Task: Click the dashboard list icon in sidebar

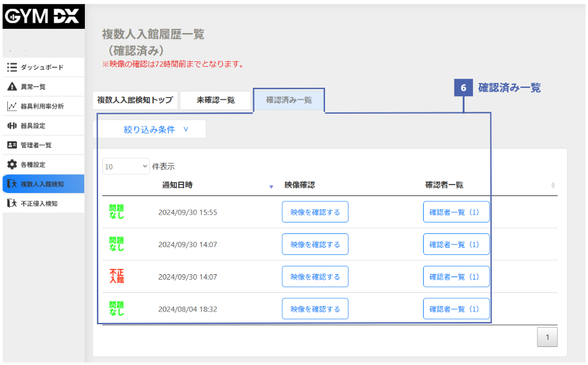Action: 12,67
